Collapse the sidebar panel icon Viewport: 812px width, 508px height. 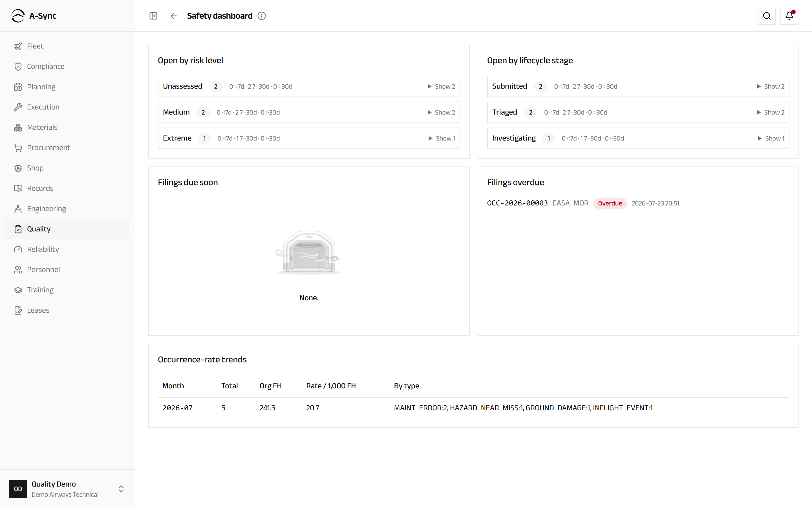point(153,16)
